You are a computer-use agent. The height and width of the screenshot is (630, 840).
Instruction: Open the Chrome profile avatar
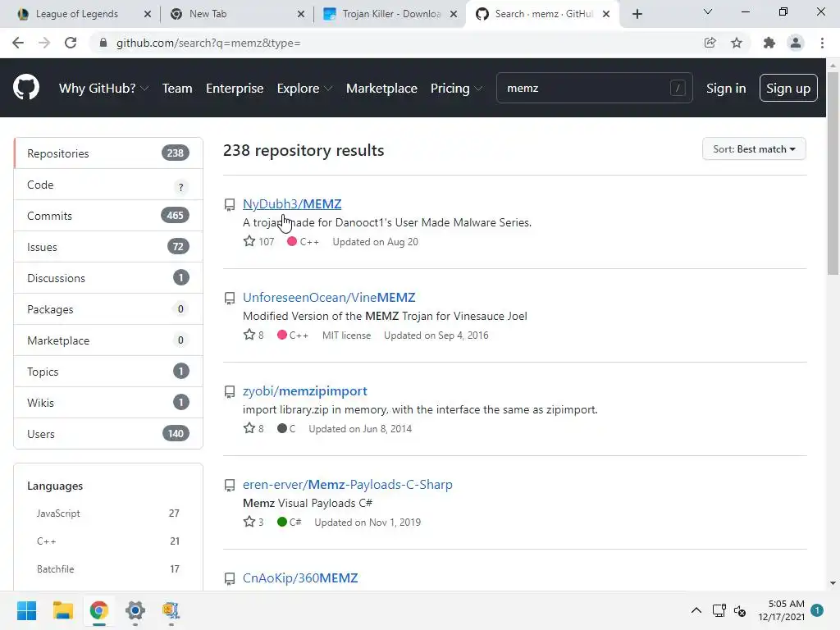coord(796,43)
